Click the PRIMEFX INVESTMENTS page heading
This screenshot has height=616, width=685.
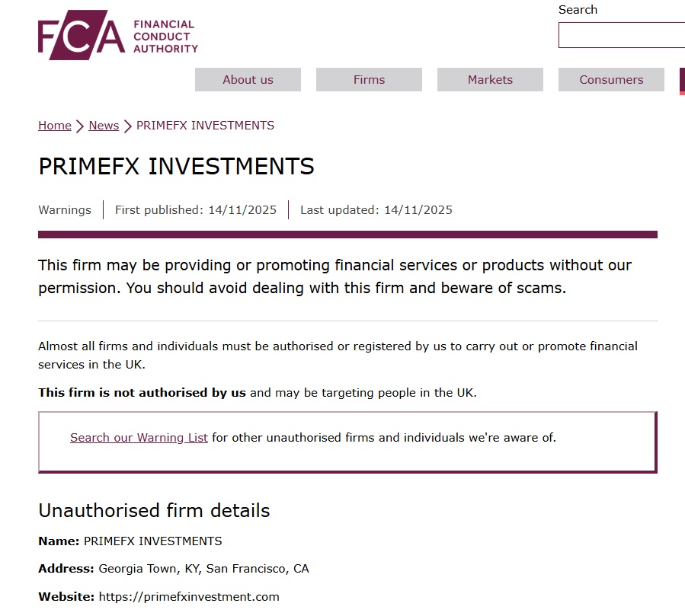point(176,166)
